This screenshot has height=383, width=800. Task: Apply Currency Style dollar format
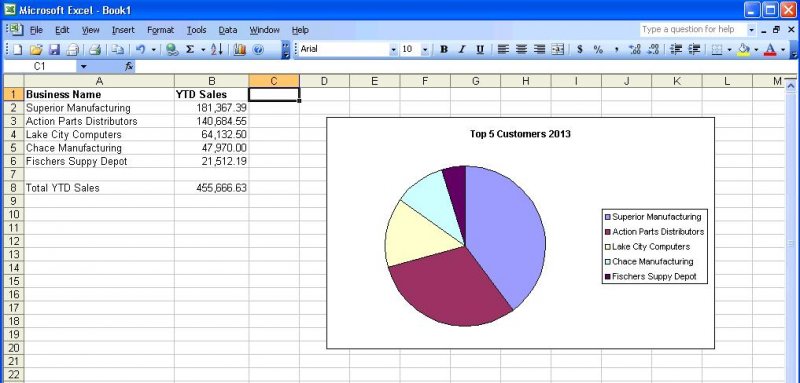coord(580,49)
